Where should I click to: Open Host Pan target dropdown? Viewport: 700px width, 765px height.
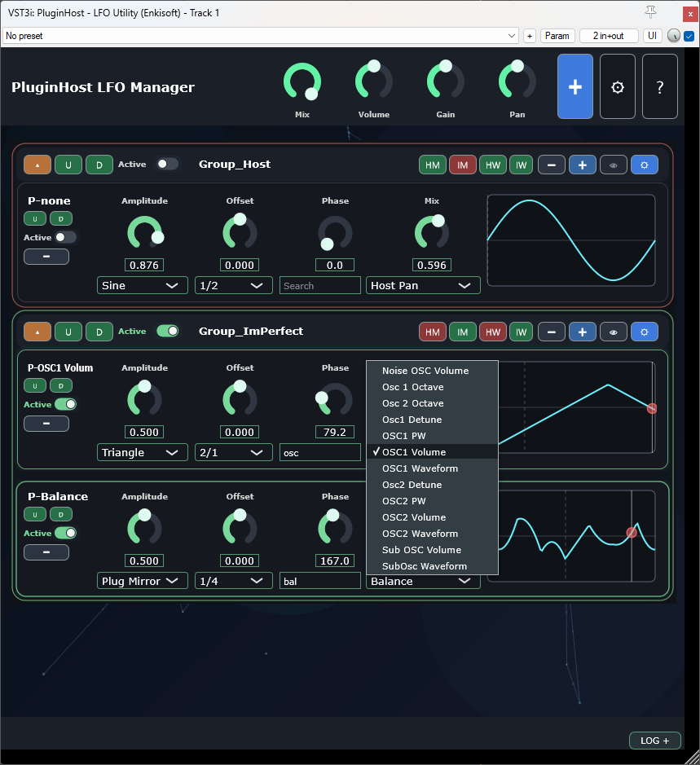423,285
